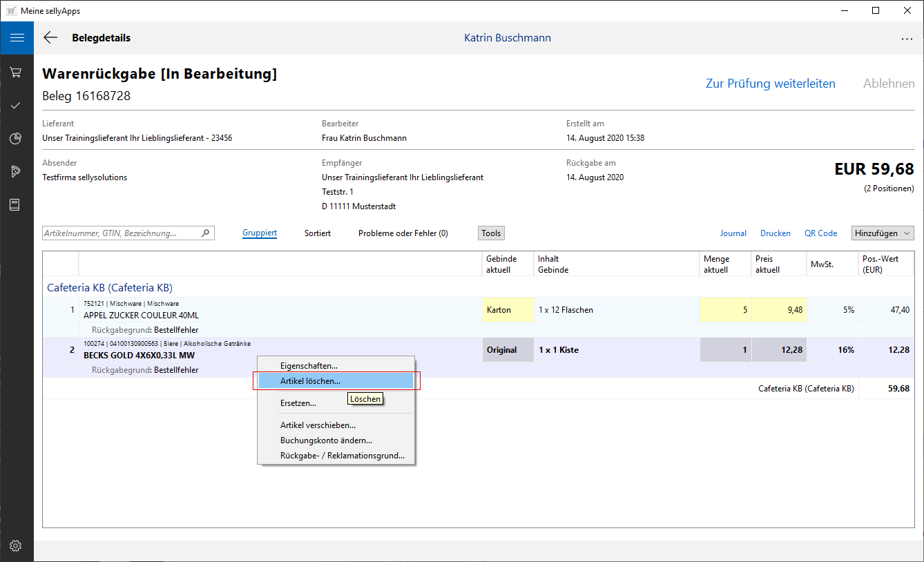
Task: Select Buchungskonto ändern menu entry
Action: click(326, 440)
